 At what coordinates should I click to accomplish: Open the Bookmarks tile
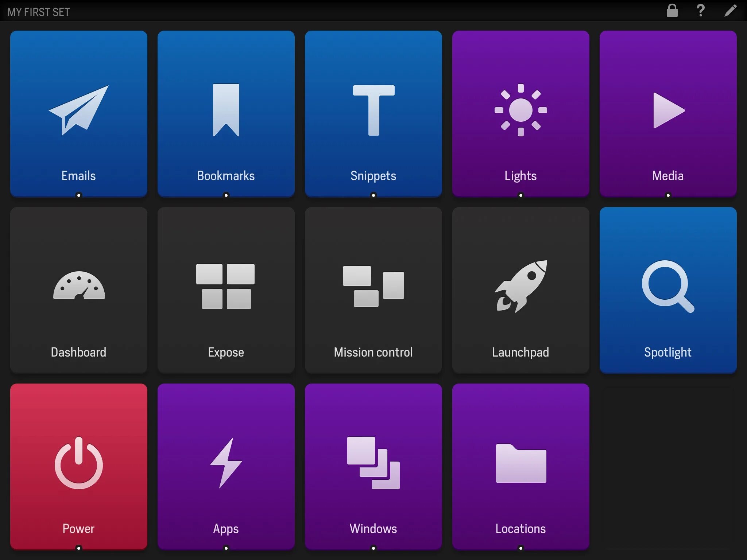pos(226,113)
